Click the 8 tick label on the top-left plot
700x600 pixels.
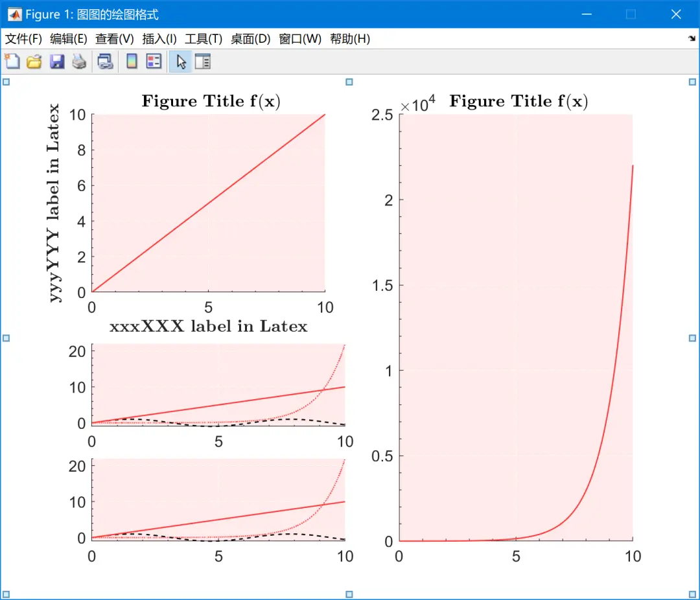(81, 150)
